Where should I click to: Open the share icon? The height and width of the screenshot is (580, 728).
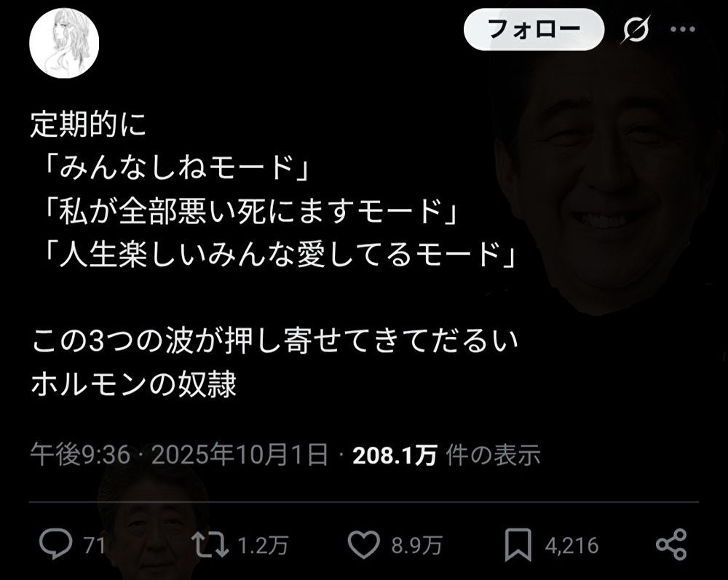pos(671,544)
